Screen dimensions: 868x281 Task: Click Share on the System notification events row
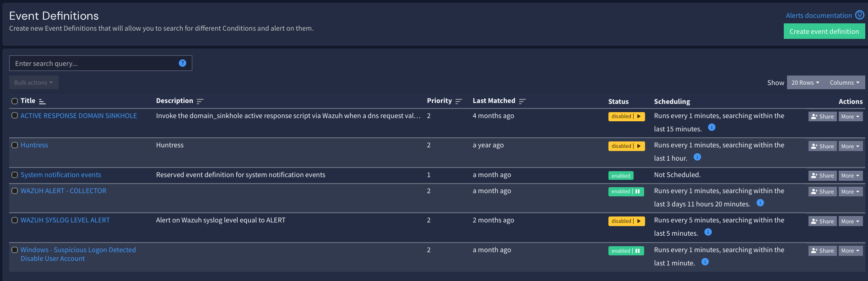click(822, 175)
